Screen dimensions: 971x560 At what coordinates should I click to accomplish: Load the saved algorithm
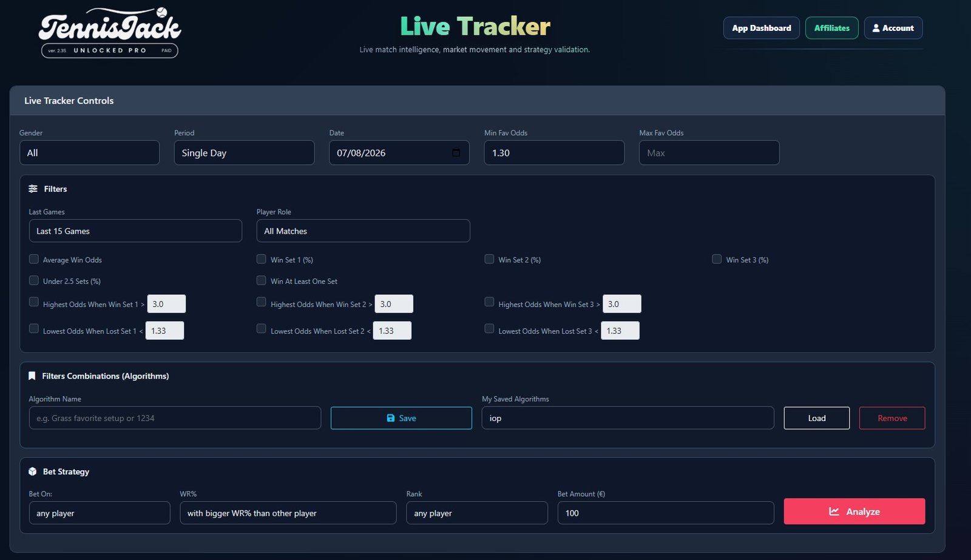pyautogui.click(x=816, y=418)
